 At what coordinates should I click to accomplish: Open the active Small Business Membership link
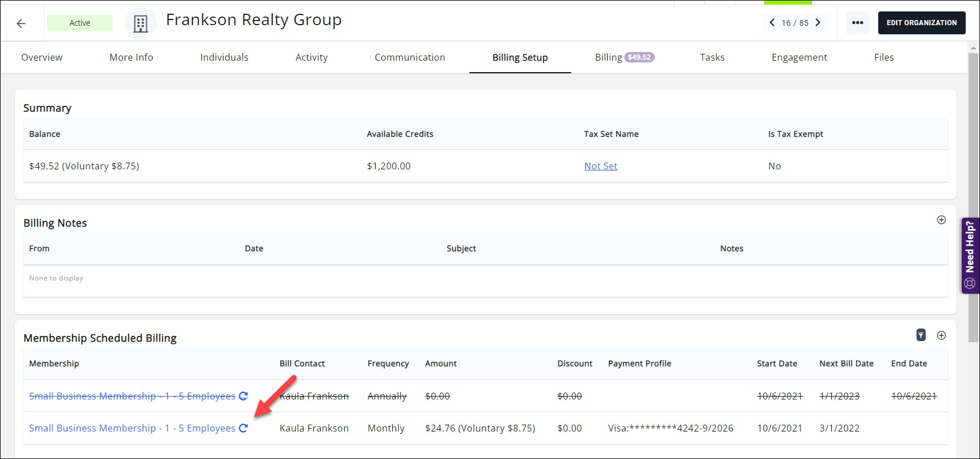tap(132, 428)
